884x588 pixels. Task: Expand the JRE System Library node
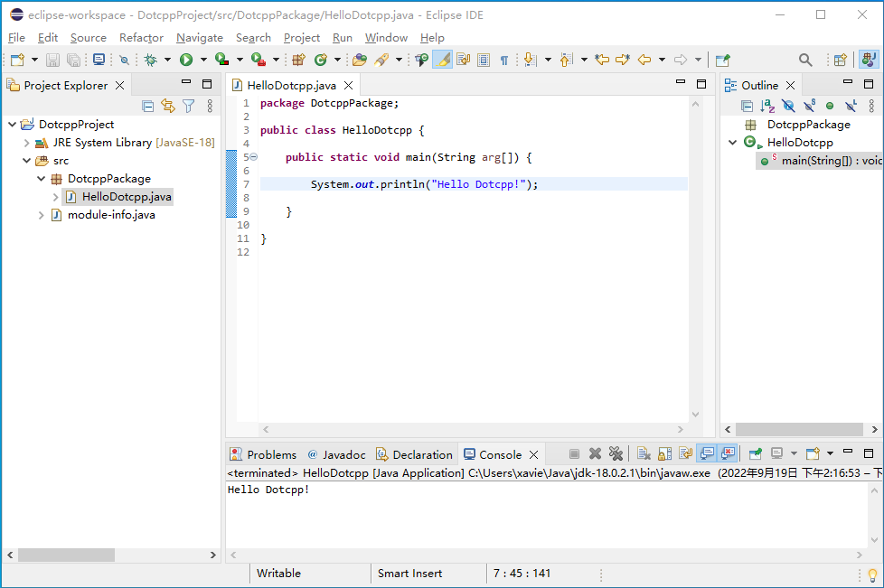click(26, 143)
